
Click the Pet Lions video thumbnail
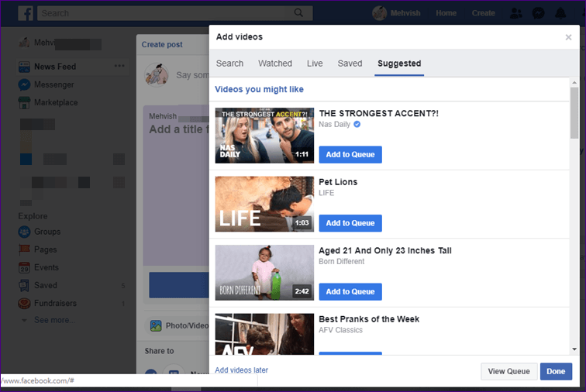tap(264, 204)
